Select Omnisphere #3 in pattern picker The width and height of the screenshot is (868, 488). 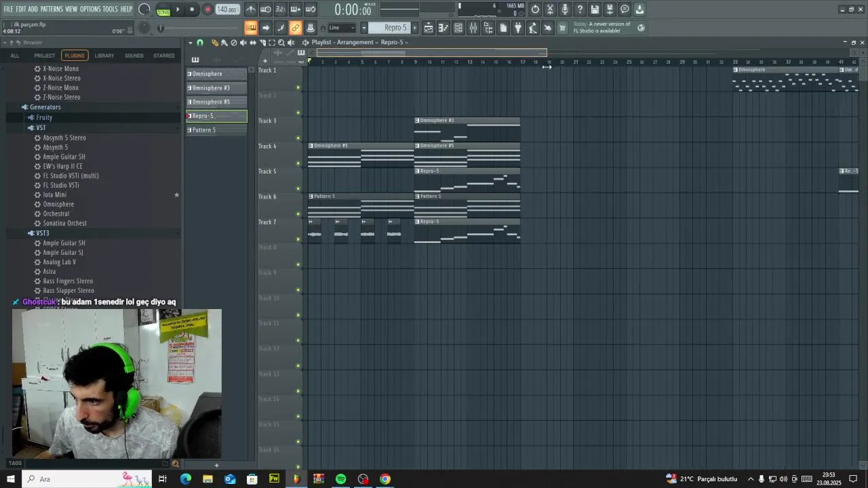(217, 88)
